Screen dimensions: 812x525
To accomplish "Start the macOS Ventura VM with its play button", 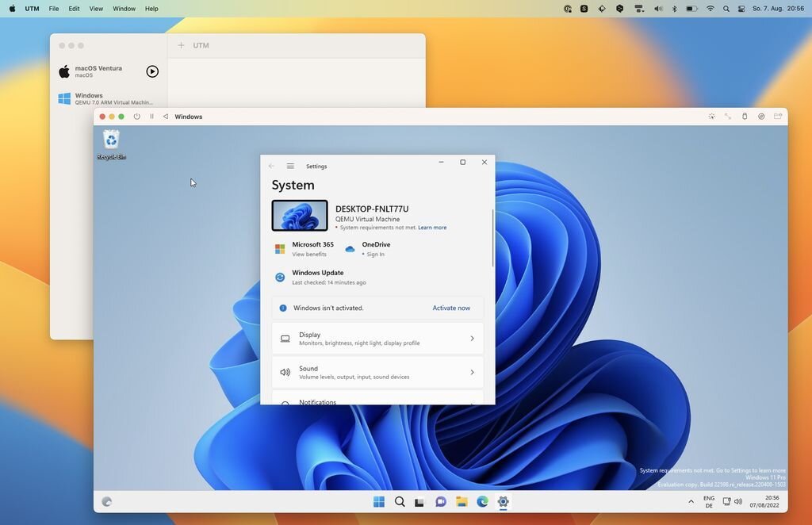I will 151,71.
